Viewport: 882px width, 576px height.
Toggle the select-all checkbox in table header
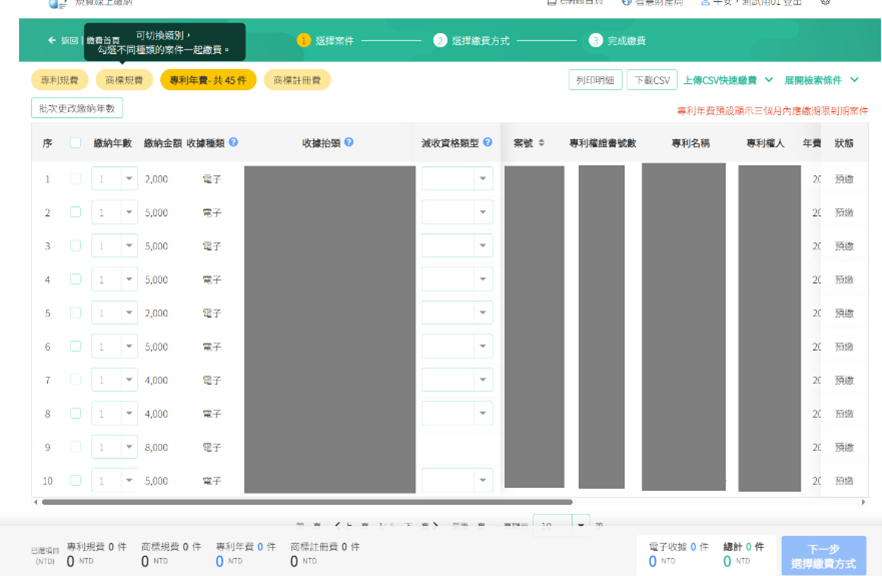74,143
